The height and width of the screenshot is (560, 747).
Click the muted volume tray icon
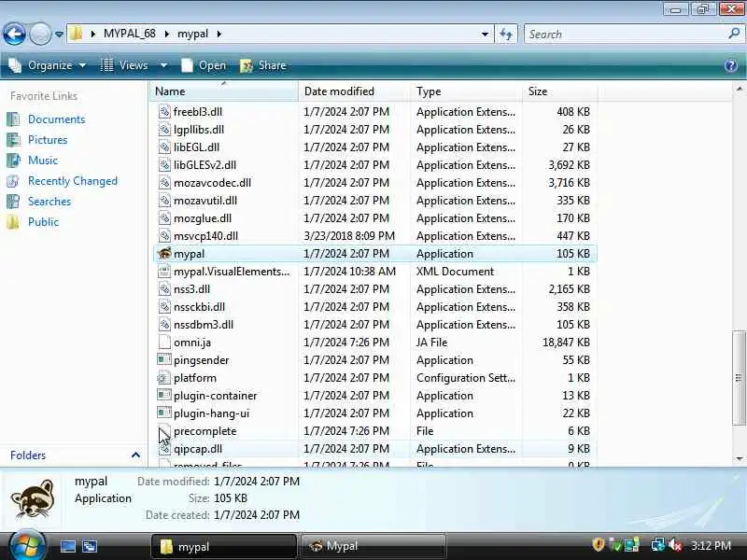(x=675, y=544)
